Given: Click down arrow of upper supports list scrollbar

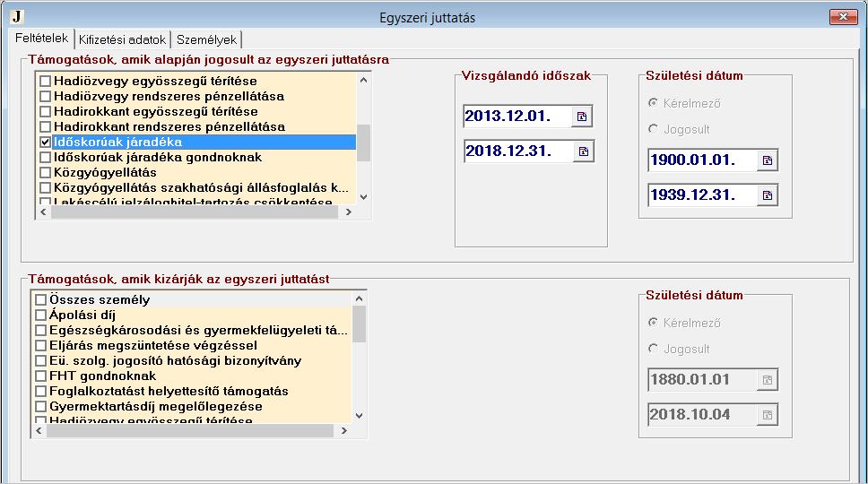Looking at the screenshot, I should (363, 197).
